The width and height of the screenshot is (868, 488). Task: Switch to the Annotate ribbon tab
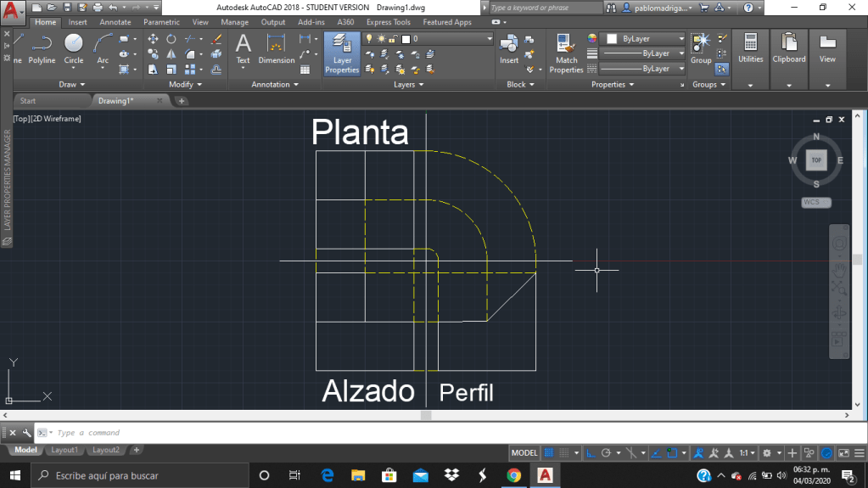[x=115, y=22]
